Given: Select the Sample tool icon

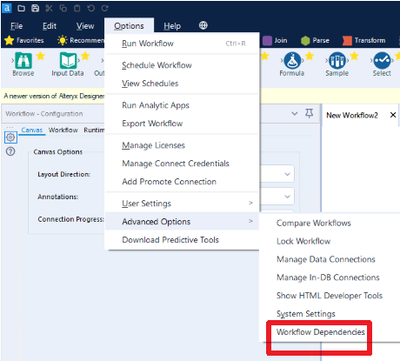Looking at the screenshot, I should [x=337, y=61].
